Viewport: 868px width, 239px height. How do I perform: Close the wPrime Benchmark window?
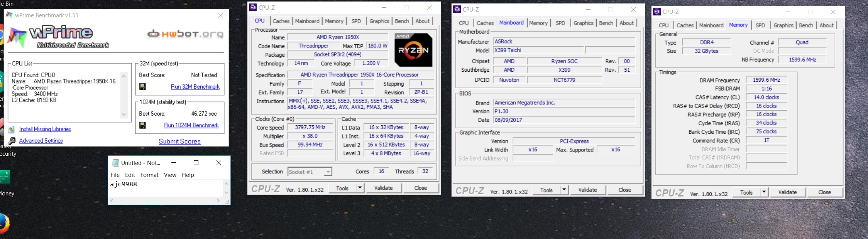pyautogui.click(x=221, y=15)
